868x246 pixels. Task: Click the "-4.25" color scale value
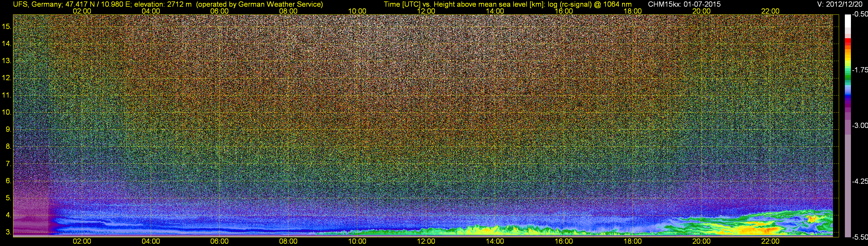point(860,181)
